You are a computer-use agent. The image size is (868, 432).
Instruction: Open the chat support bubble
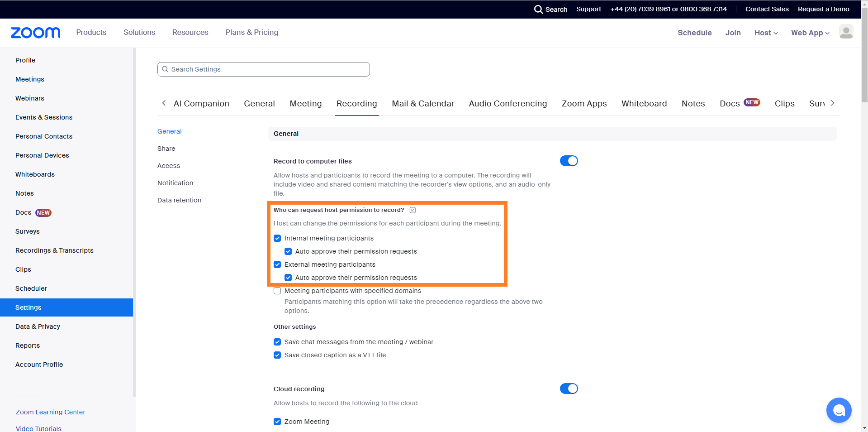839,410
